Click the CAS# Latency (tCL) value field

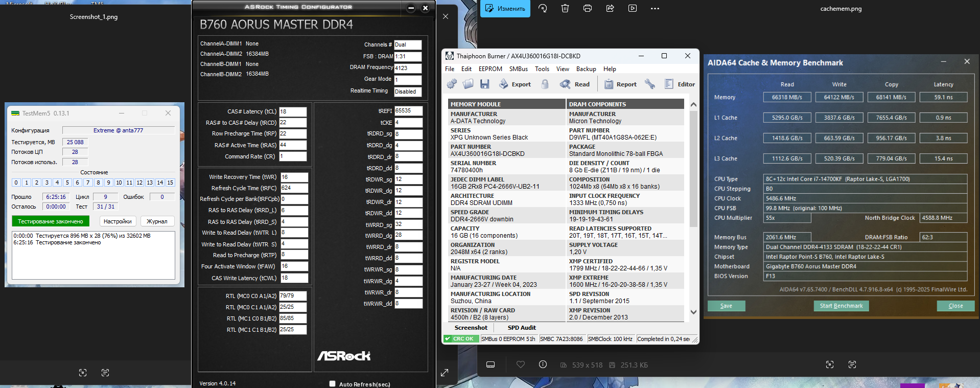[x=293, y=111]
